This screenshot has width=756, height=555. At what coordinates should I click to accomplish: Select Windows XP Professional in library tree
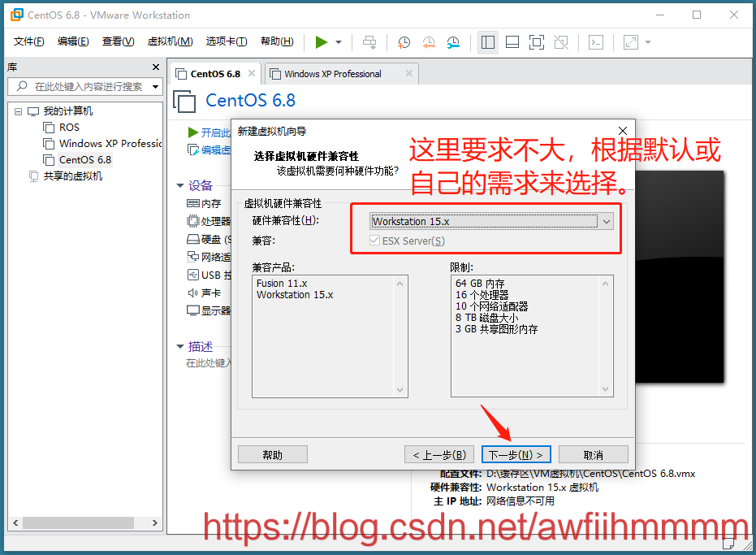tap(110, 143)
